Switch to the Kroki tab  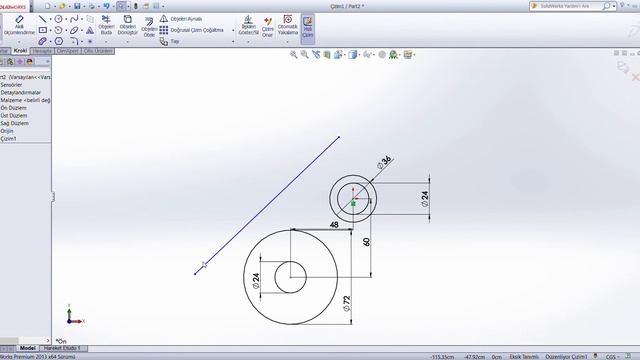(20, 51)
